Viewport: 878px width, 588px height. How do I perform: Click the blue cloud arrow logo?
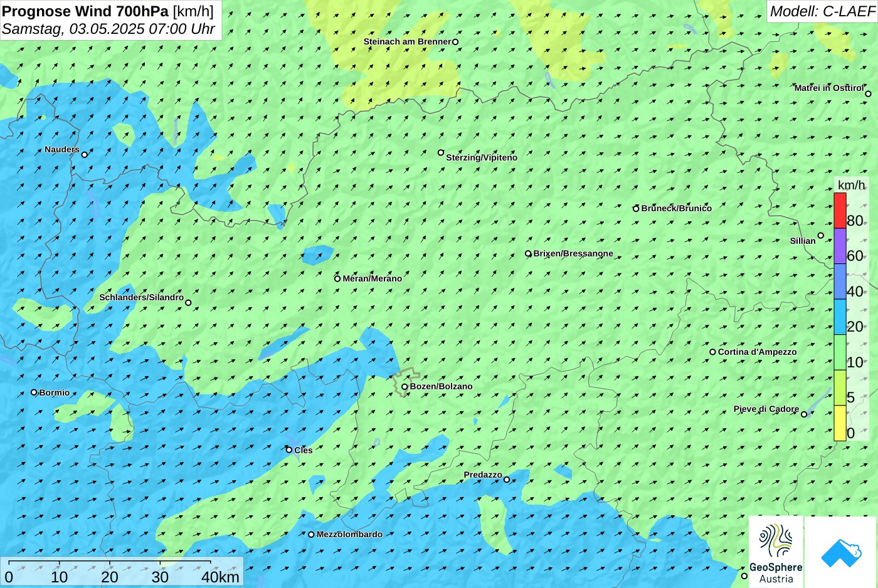841,553
